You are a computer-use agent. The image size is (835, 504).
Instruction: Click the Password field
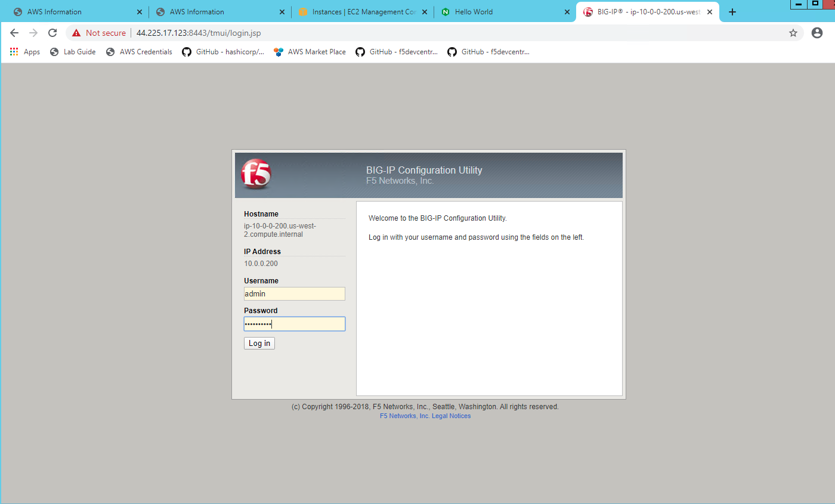(295, 324)
